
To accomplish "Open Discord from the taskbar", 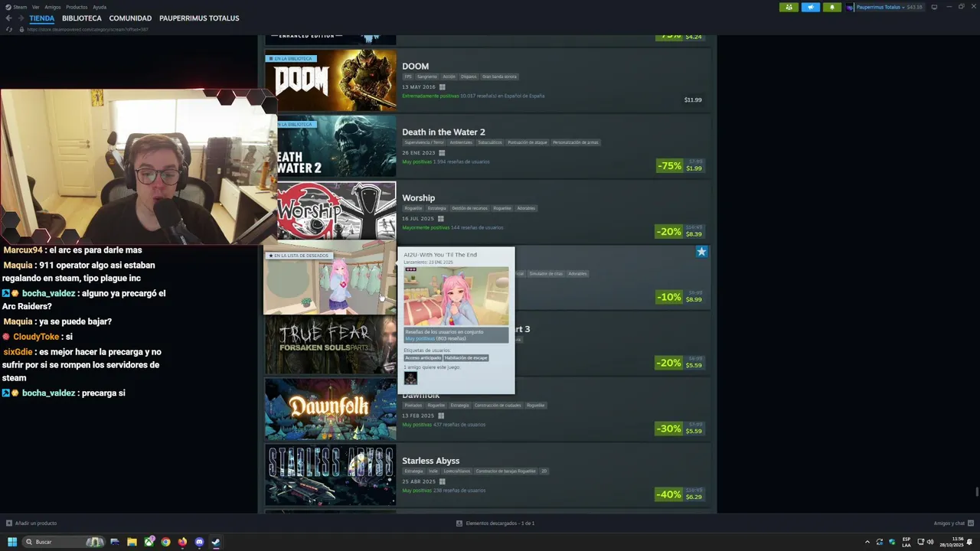I will pyautogui.click(x=199, y=542).
